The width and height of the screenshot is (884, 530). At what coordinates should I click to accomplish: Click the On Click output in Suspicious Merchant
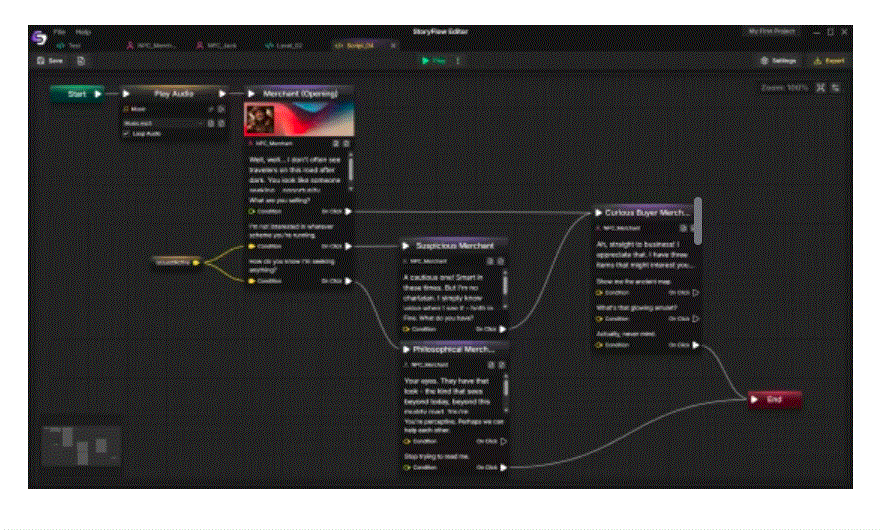tap(502, 329)
